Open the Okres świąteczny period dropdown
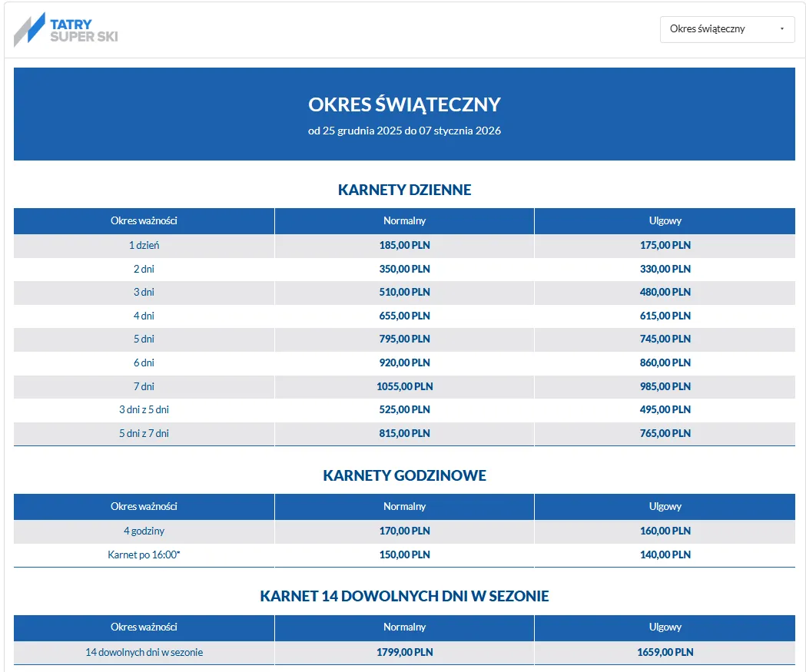The image size is (806, 672). (726, 29)
